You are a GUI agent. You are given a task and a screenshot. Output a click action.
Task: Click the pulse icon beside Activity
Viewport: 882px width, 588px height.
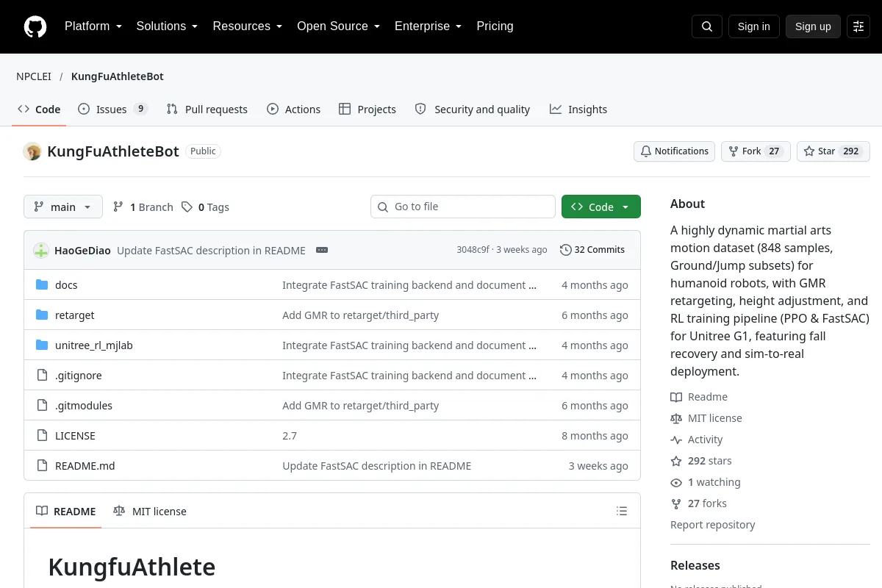point(676,440)
